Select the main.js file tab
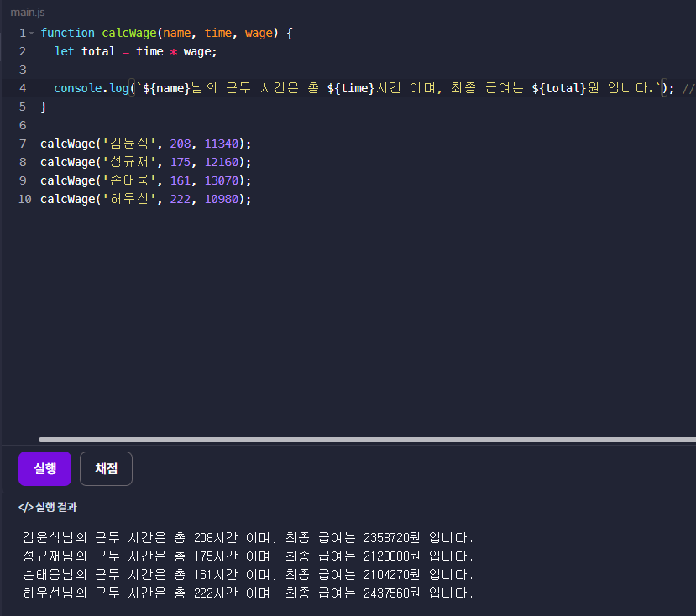The height and width of the screenshot is (616, 696). tap(28, 13)
